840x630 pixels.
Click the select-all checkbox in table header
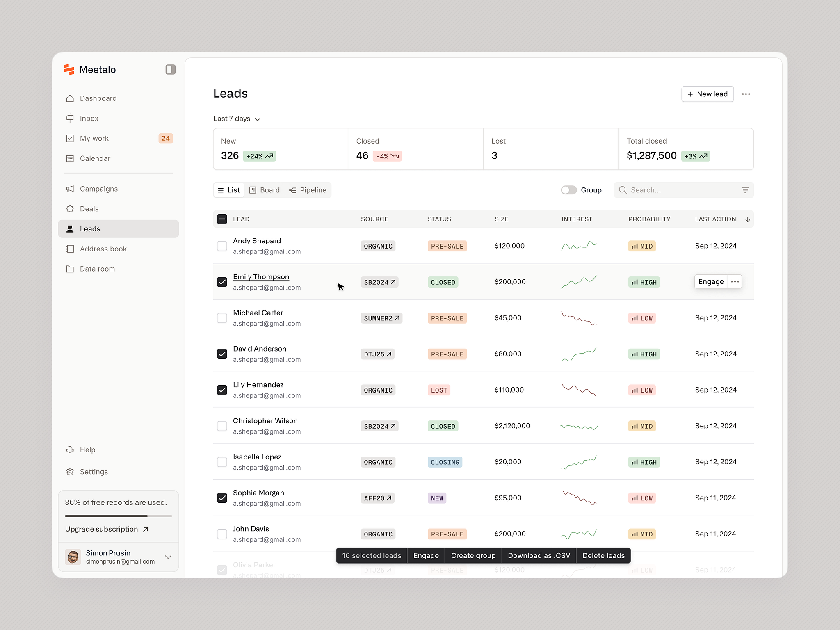pos(222,219)
